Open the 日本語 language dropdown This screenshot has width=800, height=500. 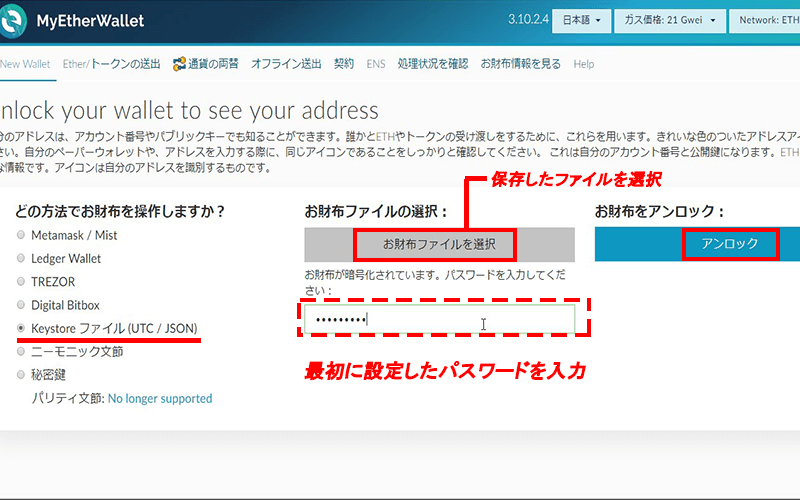tap(581, 20)
